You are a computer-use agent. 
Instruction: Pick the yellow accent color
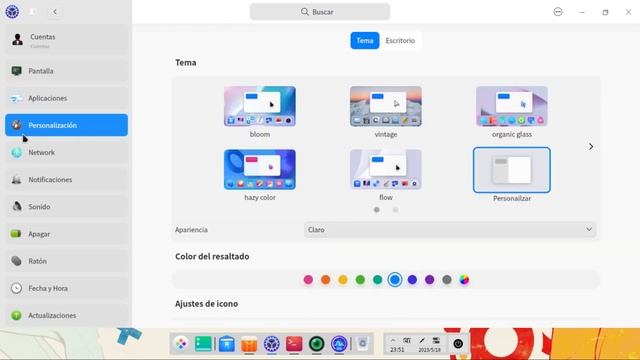pos(343,280)
